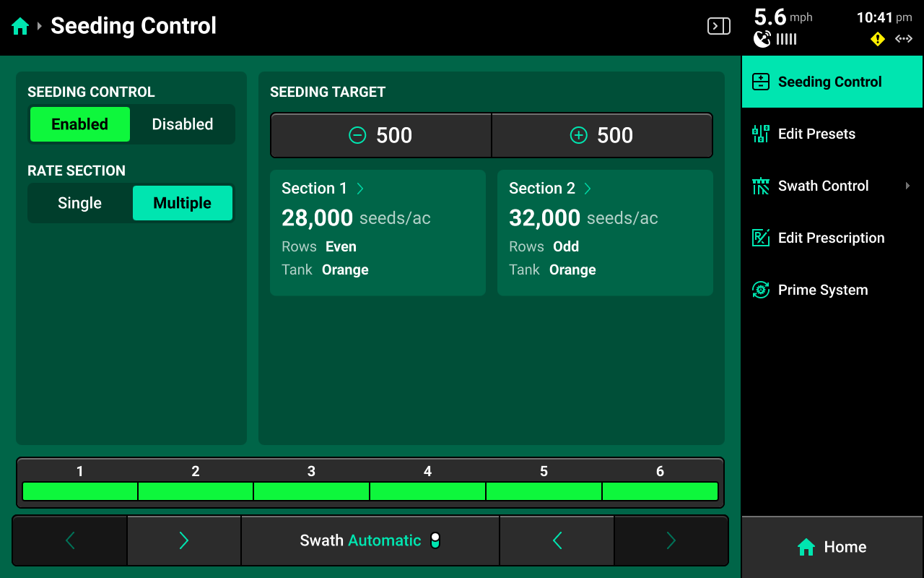Click the Edit Presets sliders icon
Screen dimensions: 924x578
[761, 134]
